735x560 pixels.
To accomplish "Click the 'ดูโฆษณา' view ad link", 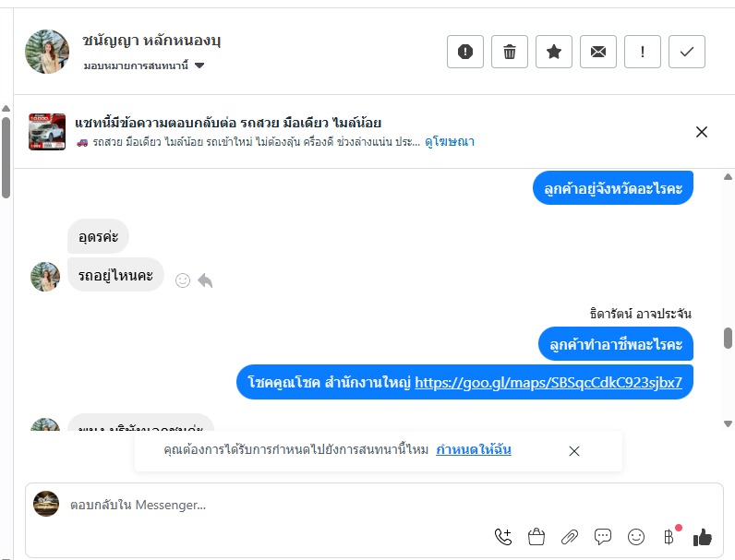I will [450, 142].
